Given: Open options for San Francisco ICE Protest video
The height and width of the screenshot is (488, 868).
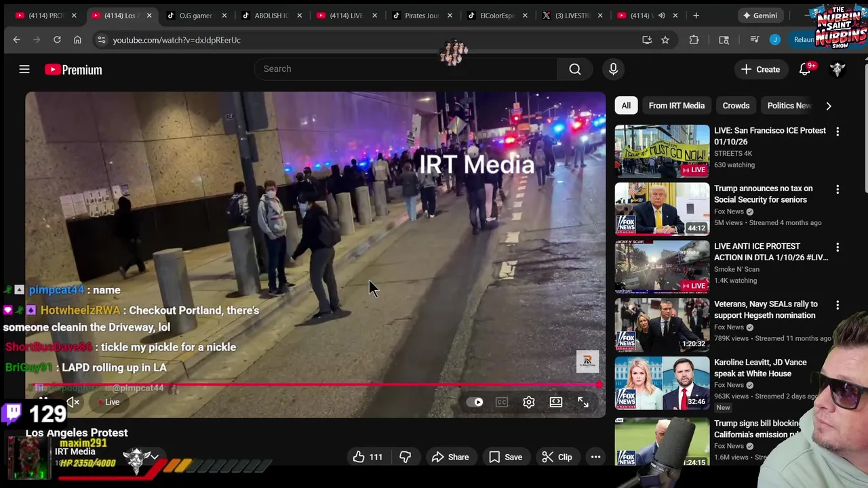Looking at the screenshot, I should coord(837,131).
